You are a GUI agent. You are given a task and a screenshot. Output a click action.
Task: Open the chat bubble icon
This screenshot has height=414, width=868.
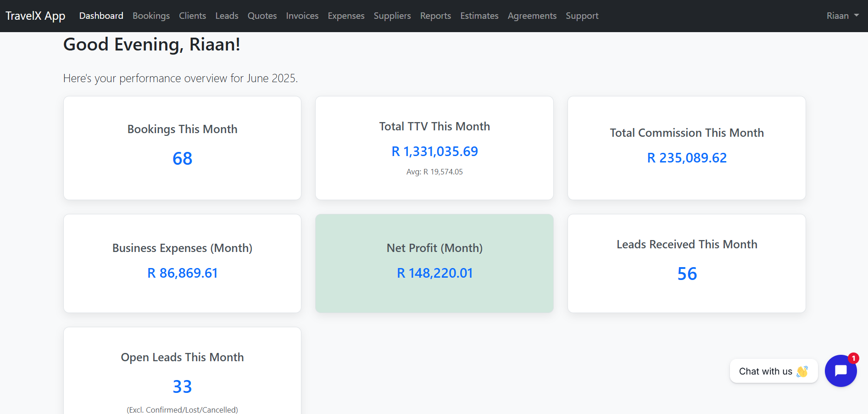coord(840,371)
